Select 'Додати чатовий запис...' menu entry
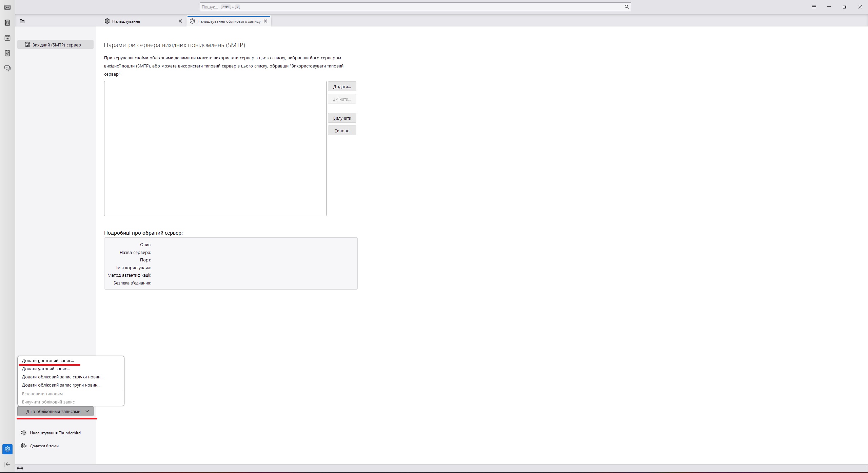This screenshot has width=868, height=473. (x=46, y=369)
